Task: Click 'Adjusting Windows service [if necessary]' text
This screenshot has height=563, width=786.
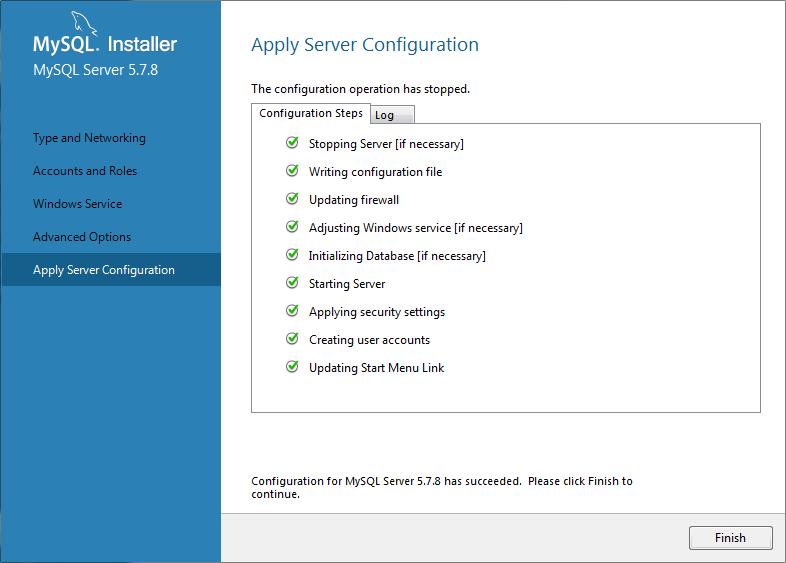Action: pos(416,228)
